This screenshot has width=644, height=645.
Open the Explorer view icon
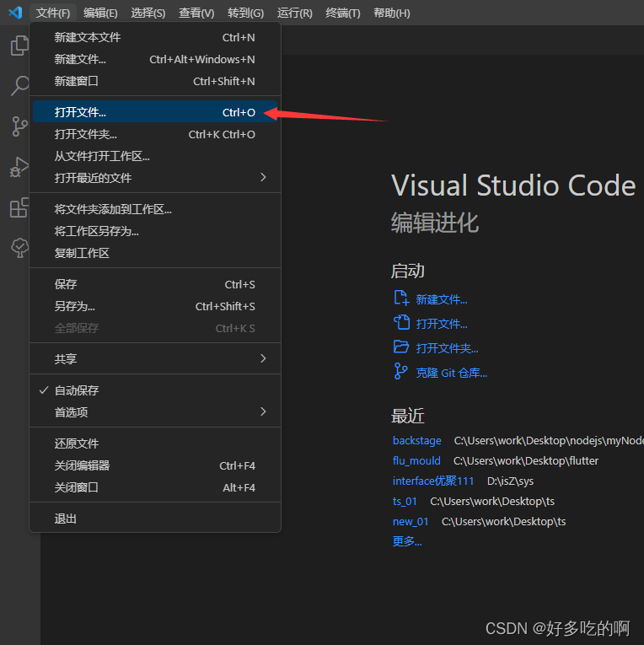[x=19, y=46]
